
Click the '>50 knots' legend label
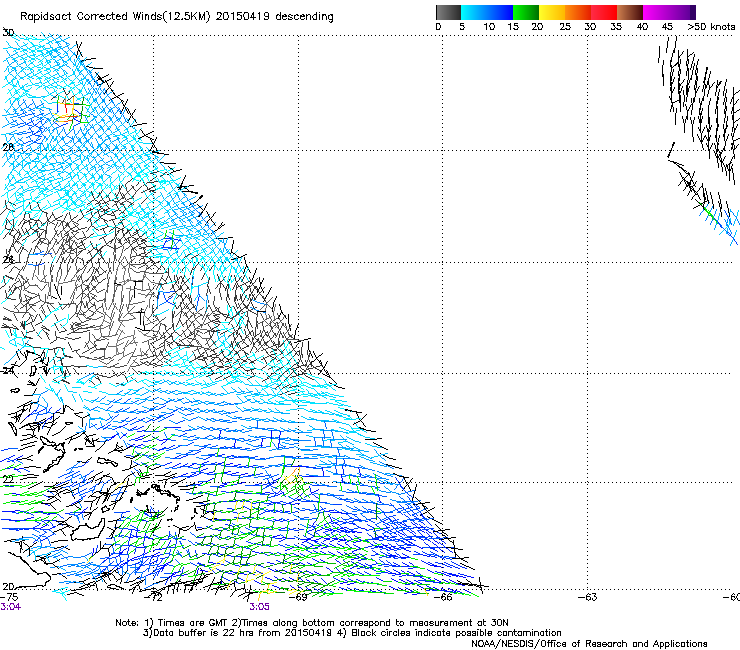coord(711,26)
